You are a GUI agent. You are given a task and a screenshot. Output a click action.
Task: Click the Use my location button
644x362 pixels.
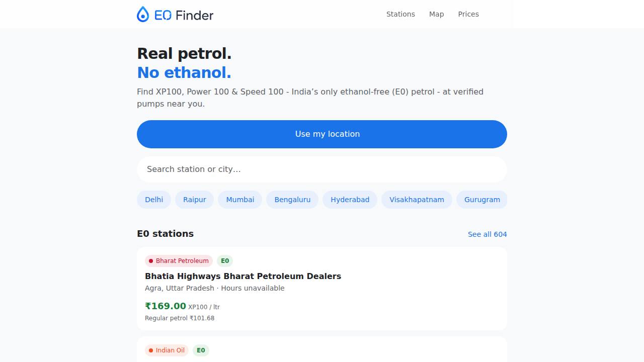tap(322, 134)
